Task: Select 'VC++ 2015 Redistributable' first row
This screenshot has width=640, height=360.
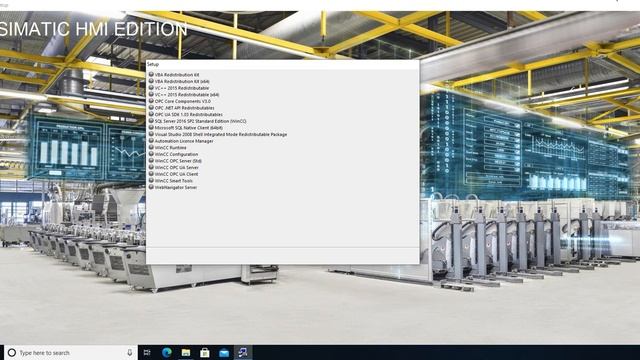Action: (x=179, y=88)
